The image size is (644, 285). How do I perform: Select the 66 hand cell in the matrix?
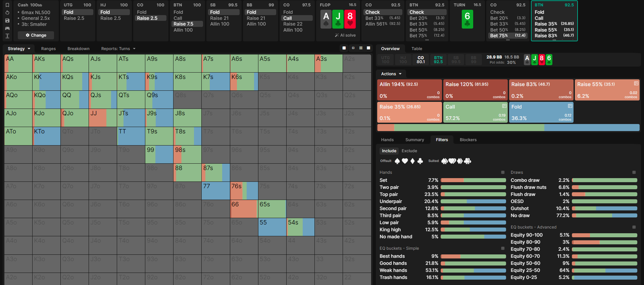click(x=244, y=209)
